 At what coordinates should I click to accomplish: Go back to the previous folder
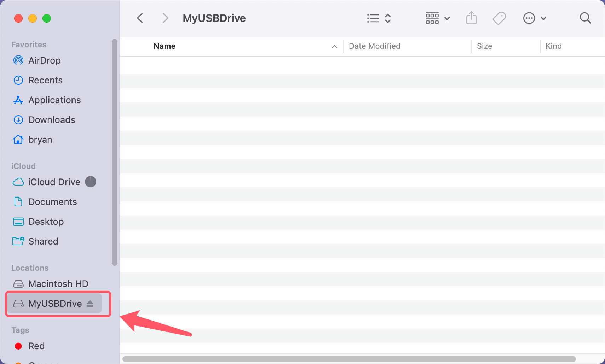coord(140,18)
